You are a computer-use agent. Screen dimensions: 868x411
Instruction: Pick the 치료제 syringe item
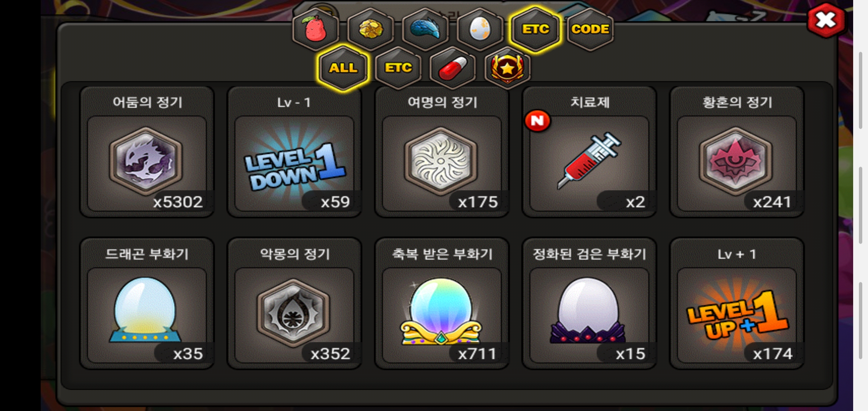[x=589, y=152]
